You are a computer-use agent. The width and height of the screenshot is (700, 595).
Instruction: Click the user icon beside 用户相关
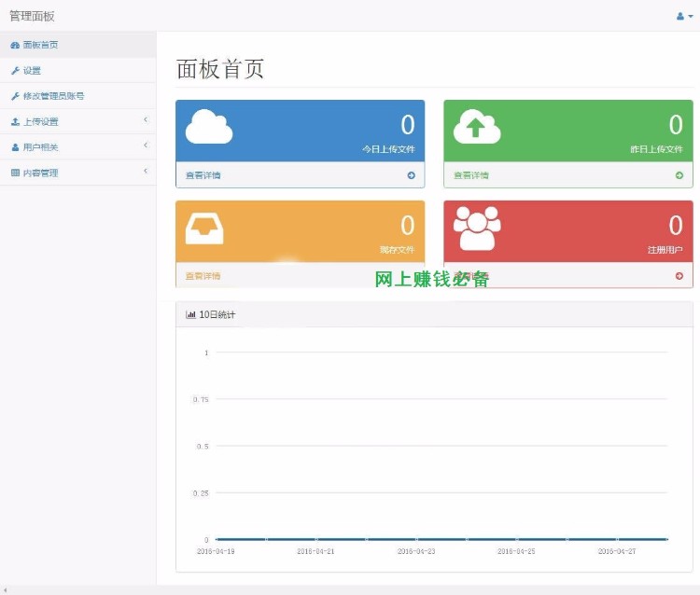click(x=15, y=147)
